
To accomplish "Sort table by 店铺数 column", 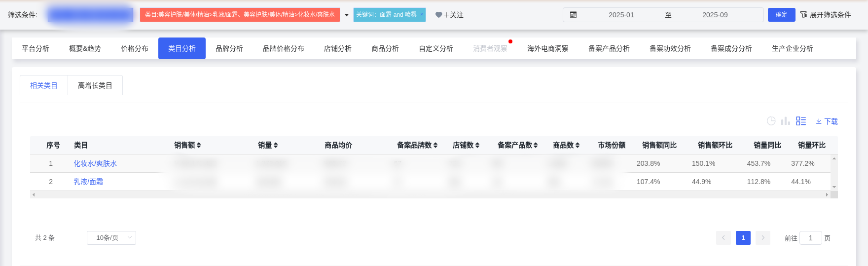I will pos(477,145).
